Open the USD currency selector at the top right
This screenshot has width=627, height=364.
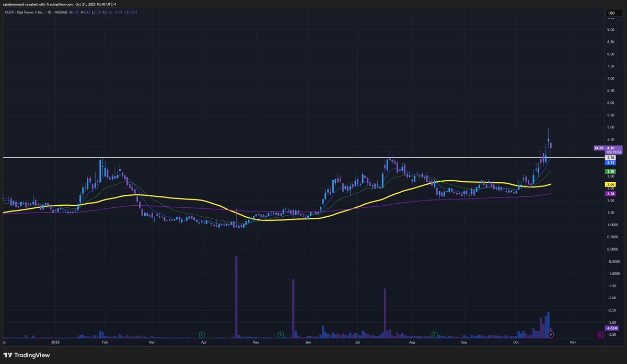[x=611, y=13]
